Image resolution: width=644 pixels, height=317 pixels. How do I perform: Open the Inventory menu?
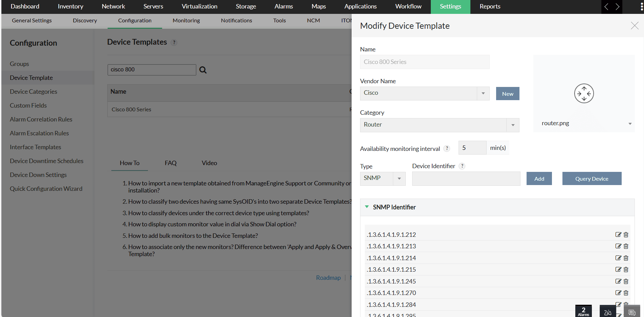[70, 6]
